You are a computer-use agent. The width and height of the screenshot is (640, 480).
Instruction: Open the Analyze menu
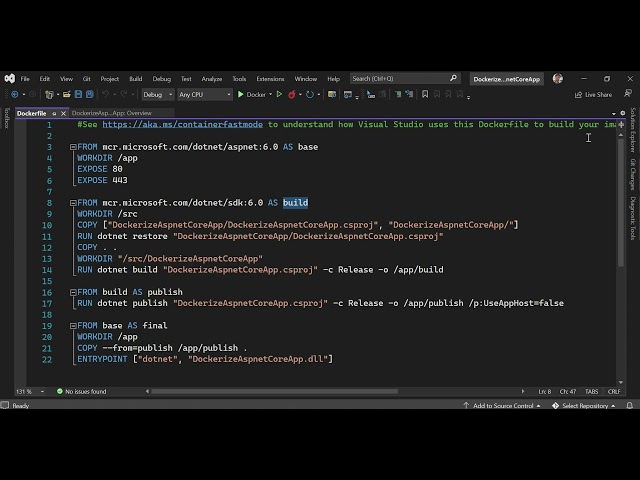point(212,79)
